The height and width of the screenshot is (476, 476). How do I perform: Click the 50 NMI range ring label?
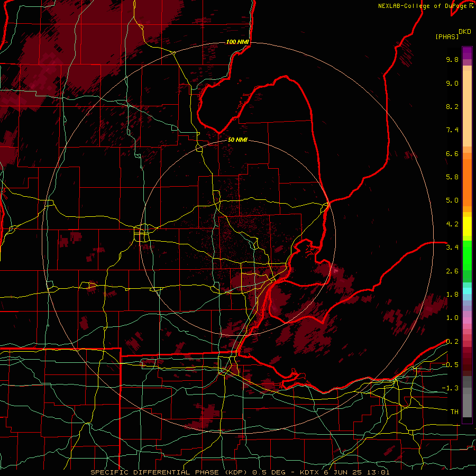(x=237, y=140)
